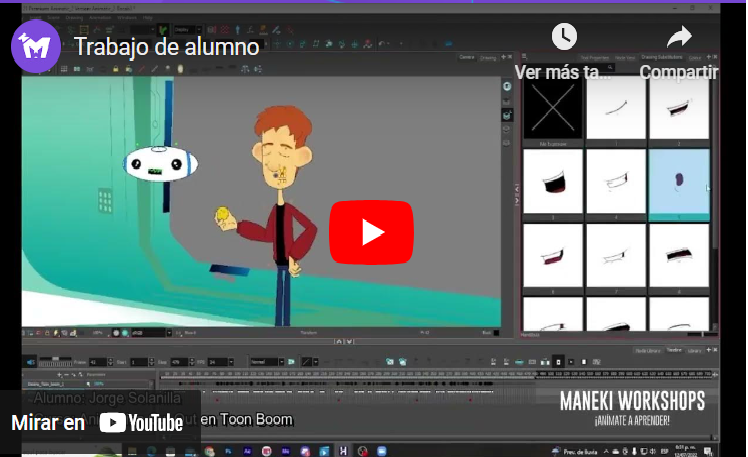Switch to the Node Library tab
The image size is (748, 457).
pyautogui.click(x=647, y=351)
